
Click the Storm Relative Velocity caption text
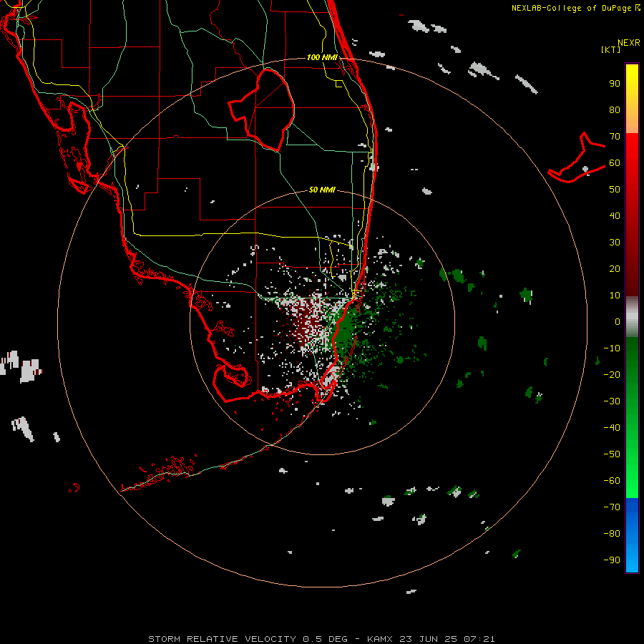pos(321,639)
